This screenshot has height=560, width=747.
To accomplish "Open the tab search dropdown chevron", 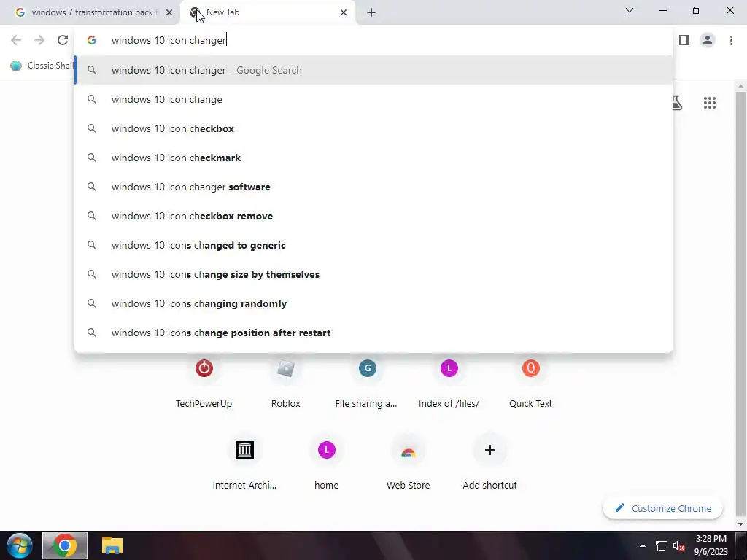I will pyautogui.click(x=630, y=10).
